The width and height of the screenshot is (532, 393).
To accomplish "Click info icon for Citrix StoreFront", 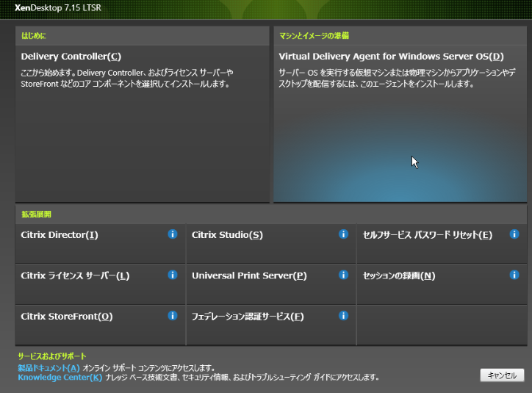I will (x=173, y=316).
